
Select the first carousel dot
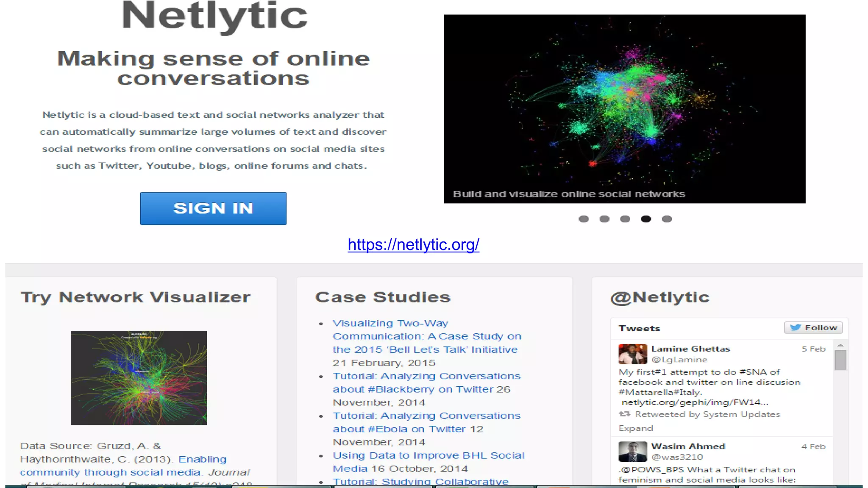click(584, 219)
